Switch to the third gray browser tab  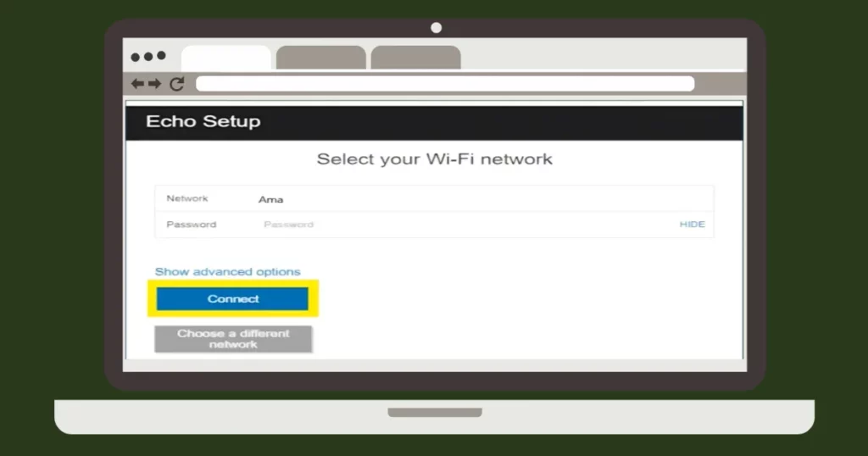[415, 58]
